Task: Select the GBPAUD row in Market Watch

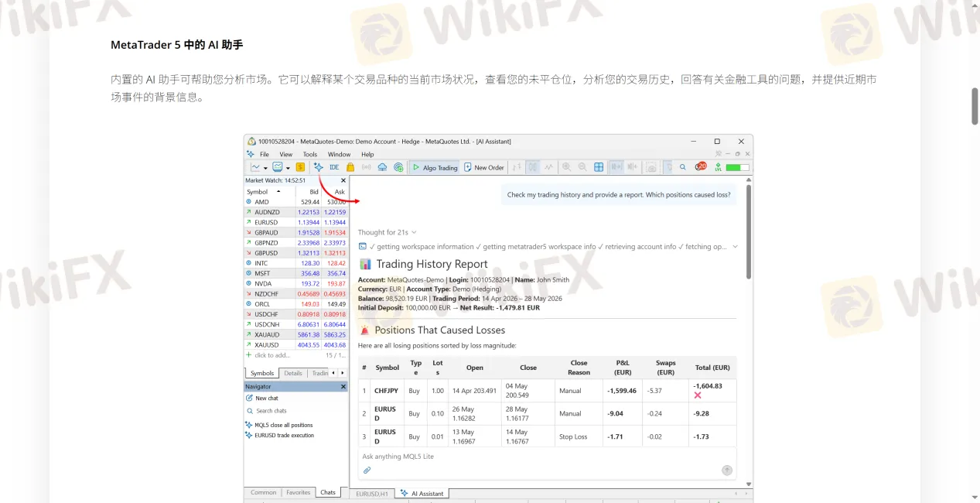Action: [x=295, y=232]
